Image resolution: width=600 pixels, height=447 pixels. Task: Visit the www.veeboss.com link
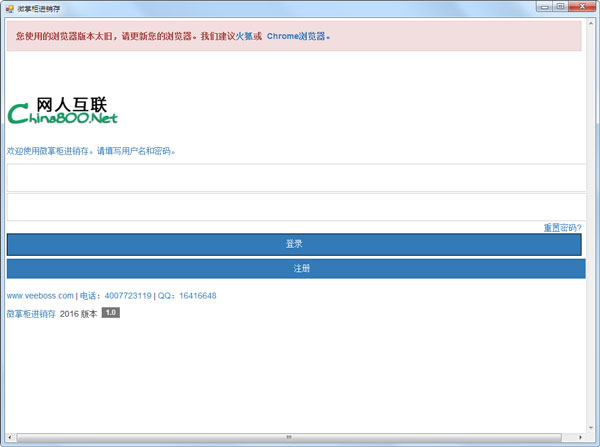(40, 295)
